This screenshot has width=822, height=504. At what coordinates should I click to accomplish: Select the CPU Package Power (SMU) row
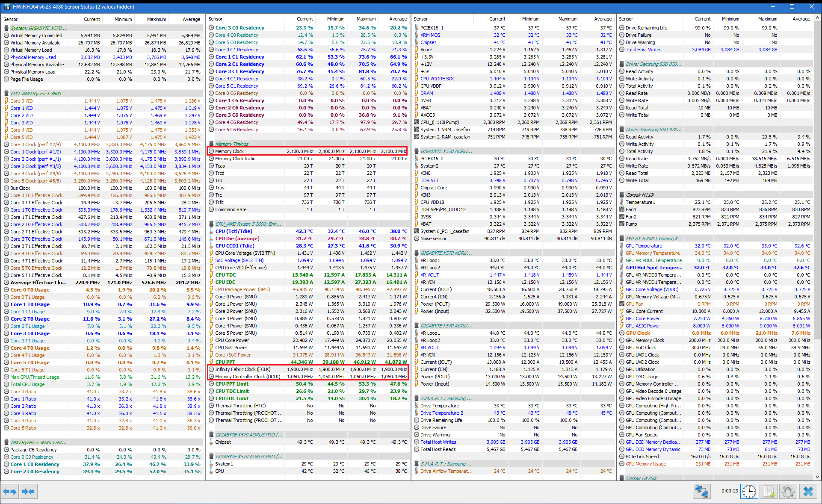pos(308,289)
